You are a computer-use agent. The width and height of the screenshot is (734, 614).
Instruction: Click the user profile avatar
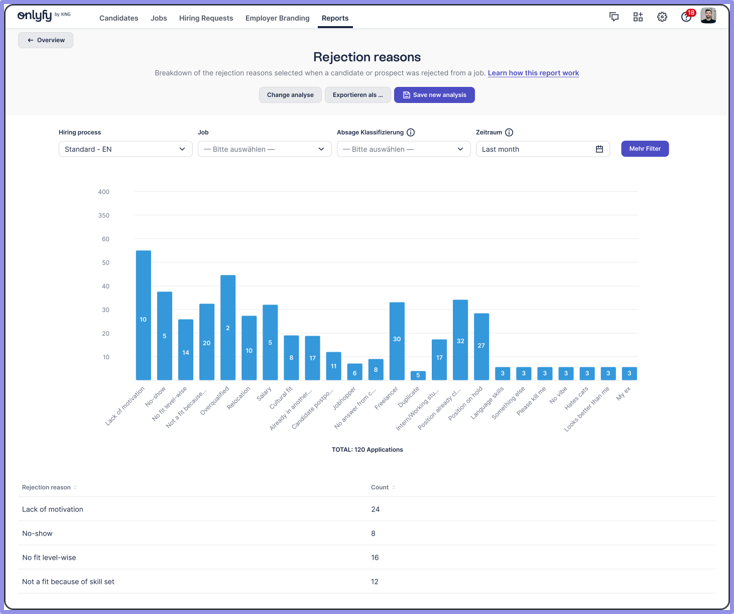[x=708, y=16]
